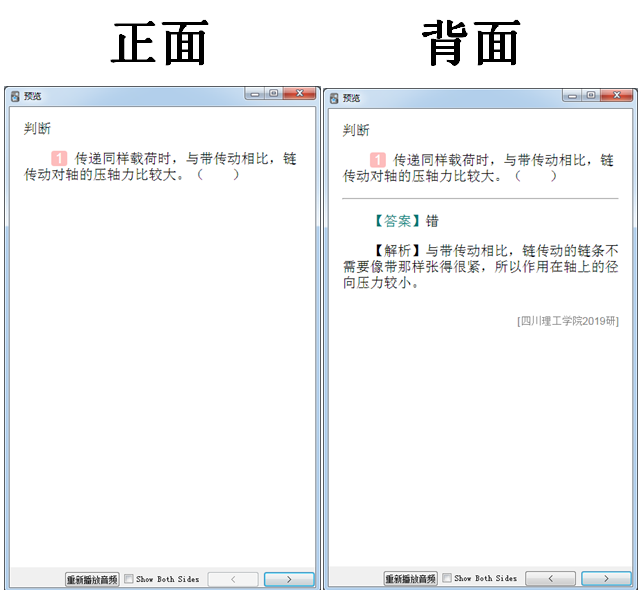Close the right preview window

coord(617,95)
